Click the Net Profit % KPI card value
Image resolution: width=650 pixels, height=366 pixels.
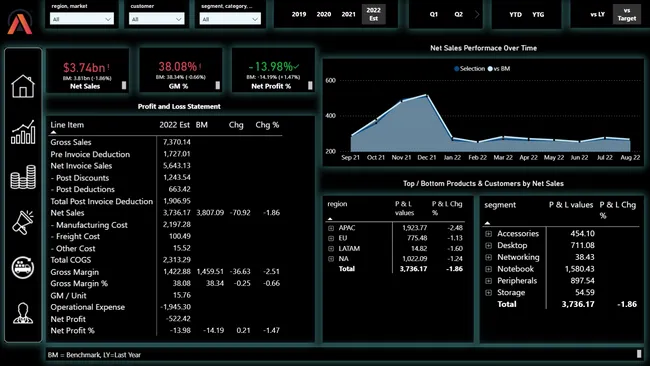click(x=271, y=67)
